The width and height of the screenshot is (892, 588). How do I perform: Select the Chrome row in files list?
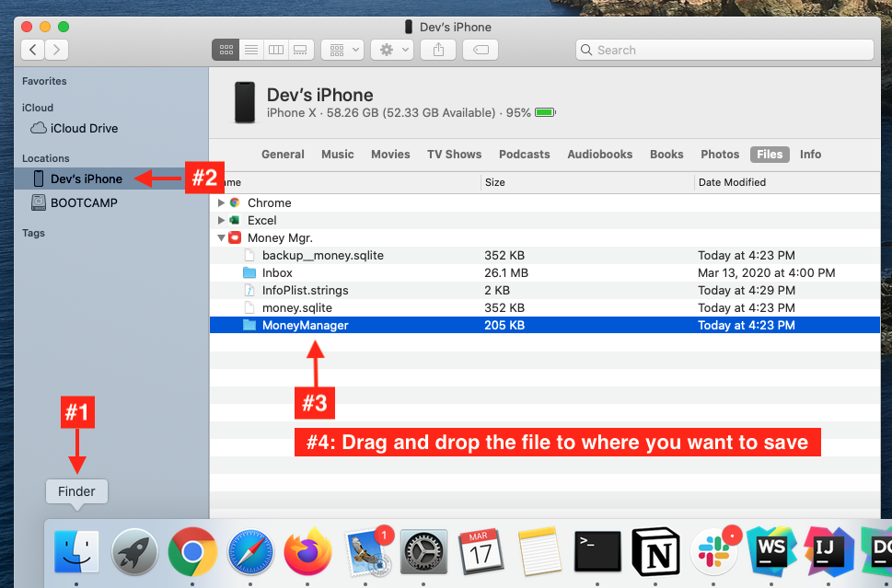click(x=544, y=203)
